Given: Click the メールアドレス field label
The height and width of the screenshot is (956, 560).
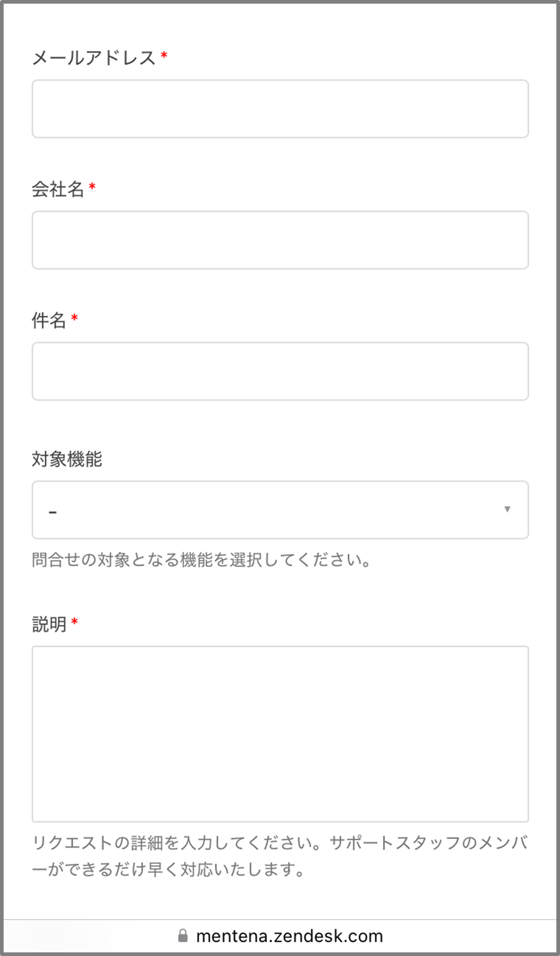Looking at the screenshot, I should pos(94,58).
